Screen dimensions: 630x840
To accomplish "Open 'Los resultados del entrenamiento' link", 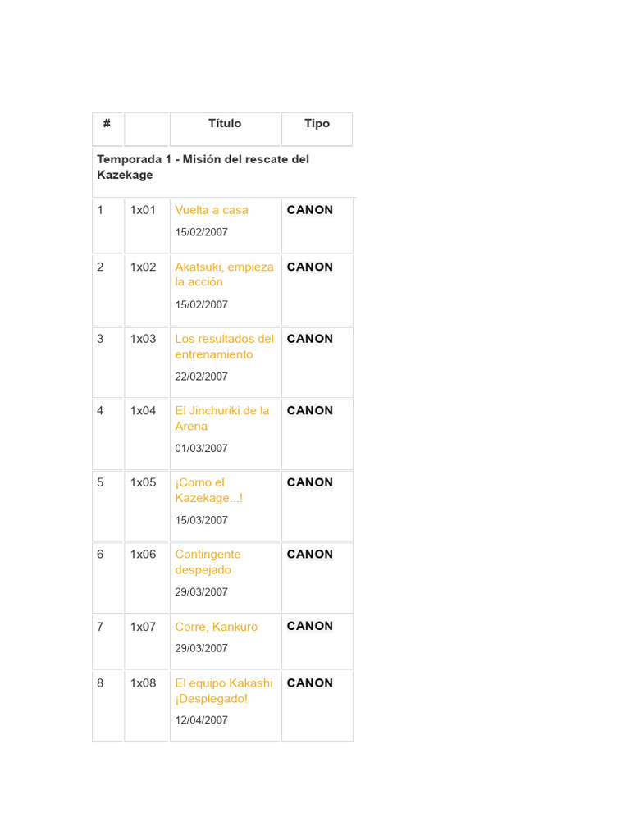I will coord(224,346).
